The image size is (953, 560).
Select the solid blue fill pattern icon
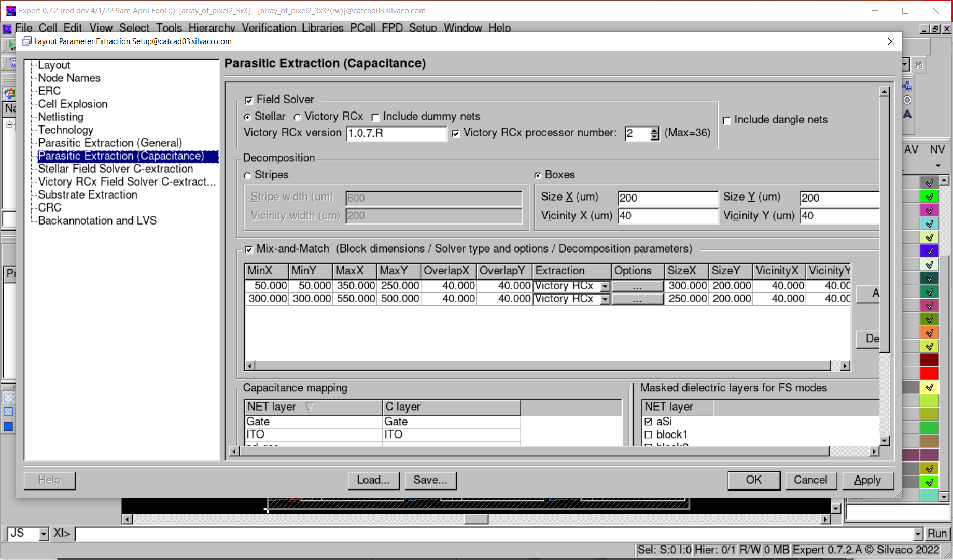pyautogui.click(x=8, y=427)
